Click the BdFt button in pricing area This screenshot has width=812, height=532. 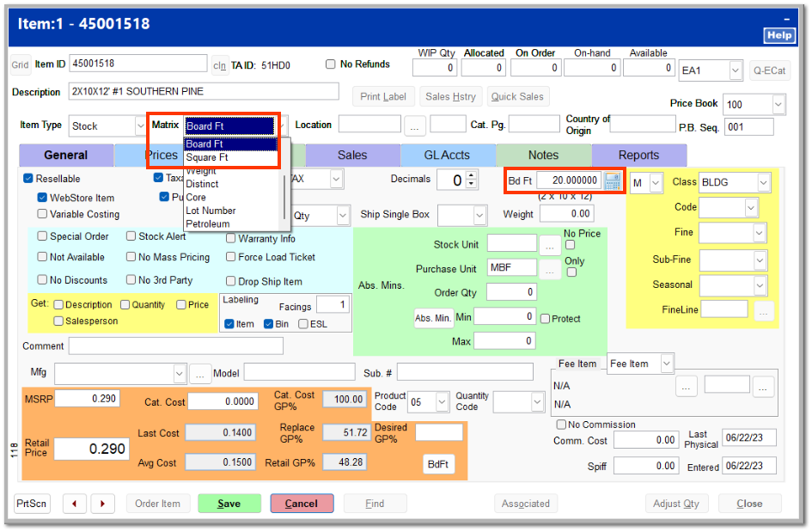tap(438, 464)
